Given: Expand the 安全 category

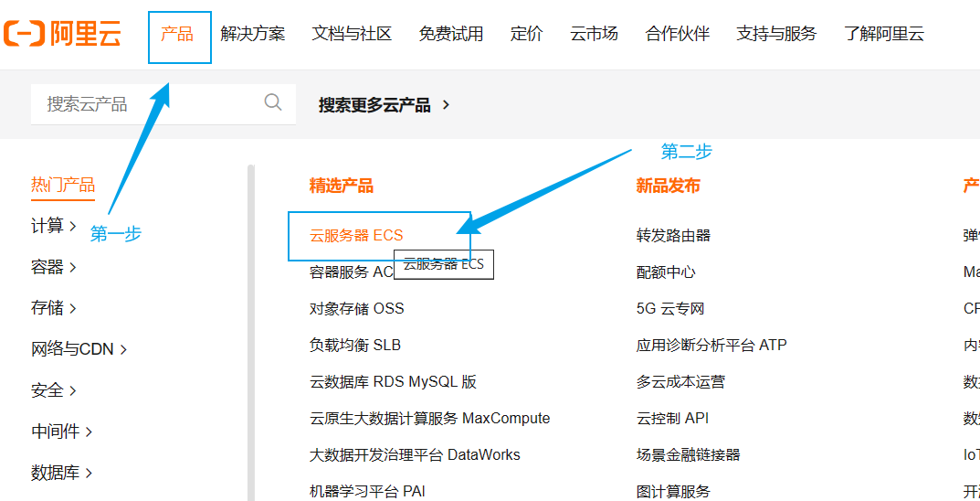Looking at the screenshot, I should (x=54, y=390).
